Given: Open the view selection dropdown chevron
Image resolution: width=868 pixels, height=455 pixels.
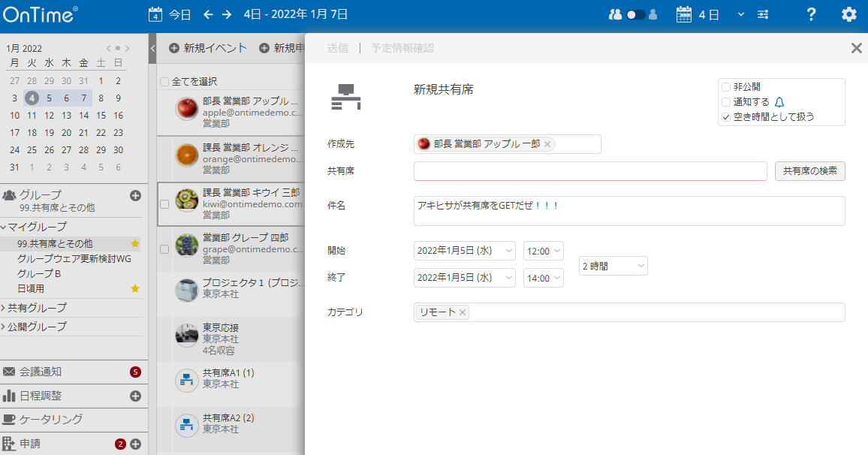Looking at the screenshot, I should (740, 14).
